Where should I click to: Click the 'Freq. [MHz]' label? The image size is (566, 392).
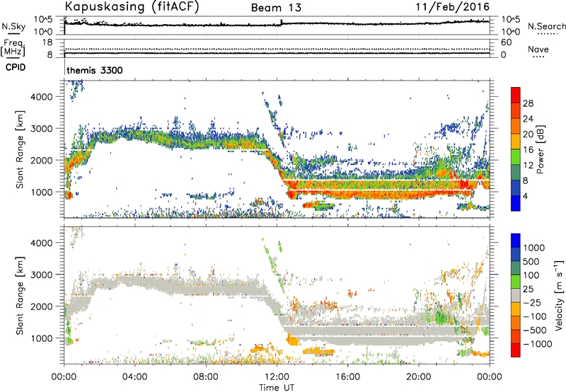(13, 48)
